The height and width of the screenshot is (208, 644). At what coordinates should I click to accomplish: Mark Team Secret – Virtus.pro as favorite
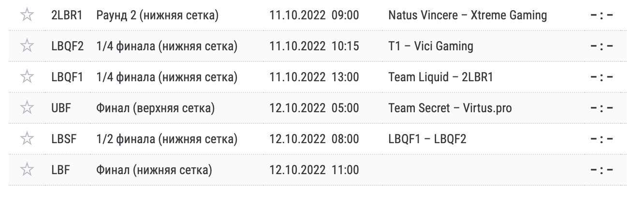coord(28,108)
